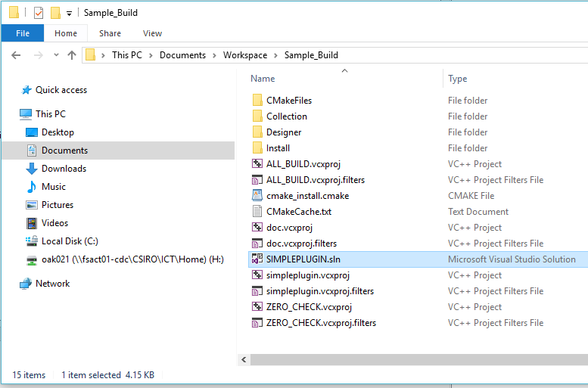This screenshot has height=388, width=588.
Task: Select the CMakeCache.txt document icon
Action: tap(257, 212)
